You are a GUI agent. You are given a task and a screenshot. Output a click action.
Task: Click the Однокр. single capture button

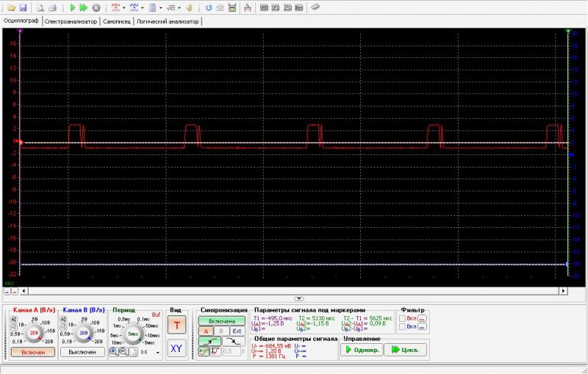point(361,350)
